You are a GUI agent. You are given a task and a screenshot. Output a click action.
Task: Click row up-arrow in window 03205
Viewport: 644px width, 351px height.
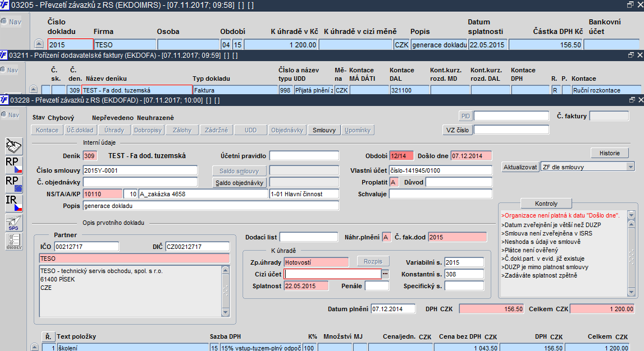click(39, 44)
